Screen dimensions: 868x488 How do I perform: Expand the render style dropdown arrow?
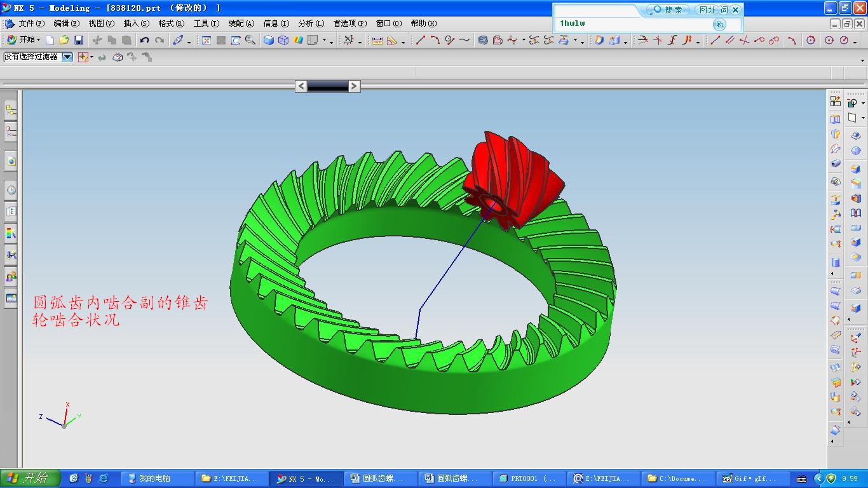tap(324, 40)
